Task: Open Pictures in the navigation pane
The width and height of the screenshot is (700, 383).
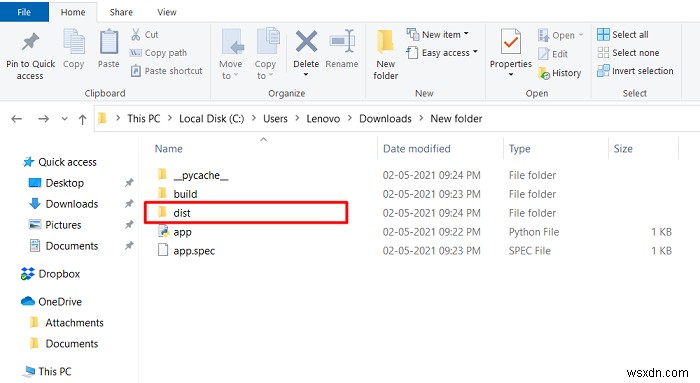Action: coord(63,225)
